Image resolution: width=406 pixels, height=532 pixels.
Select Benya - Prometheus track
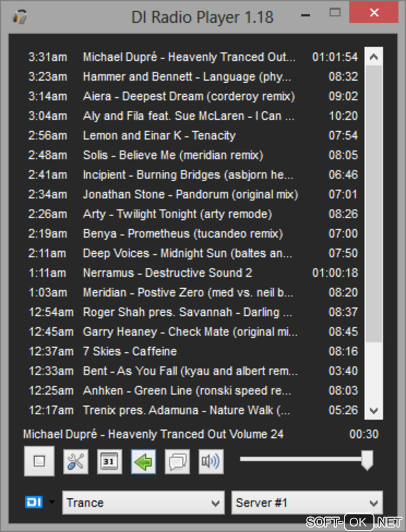(x=193, y=233)
